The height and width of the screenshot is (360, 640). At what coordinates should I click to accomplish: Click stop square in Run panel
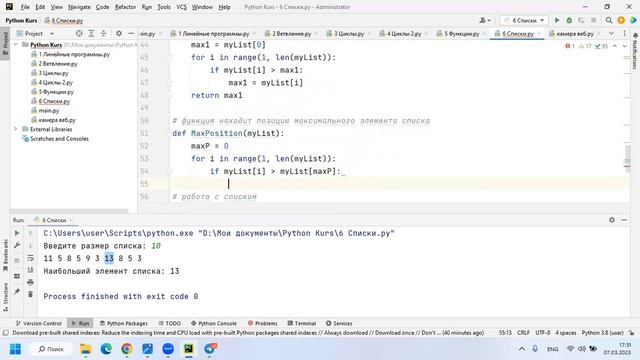point(17,260)
